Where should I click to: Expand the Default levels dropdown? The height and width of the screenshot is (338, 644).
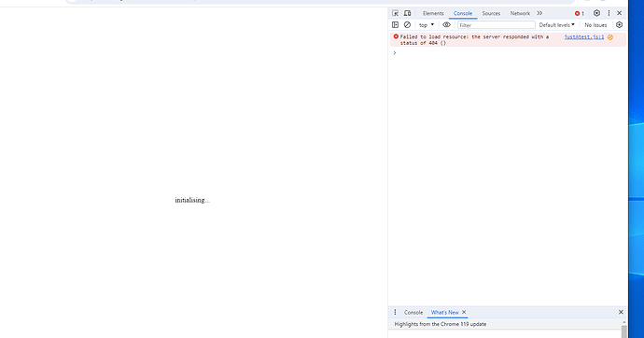click(x=556, y=25)
